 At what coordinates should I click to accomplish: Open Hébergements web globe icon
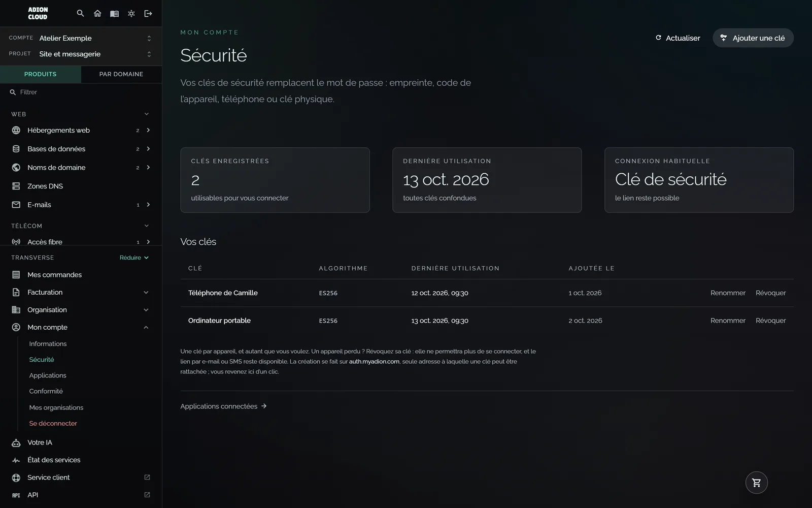[16, 130]
